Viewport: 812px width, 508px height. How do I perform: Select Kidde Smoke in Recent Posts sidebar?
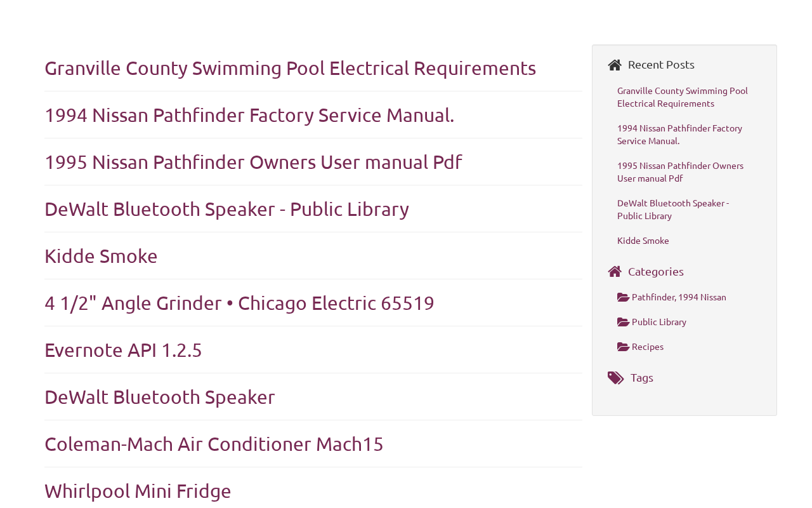[643, 241]
